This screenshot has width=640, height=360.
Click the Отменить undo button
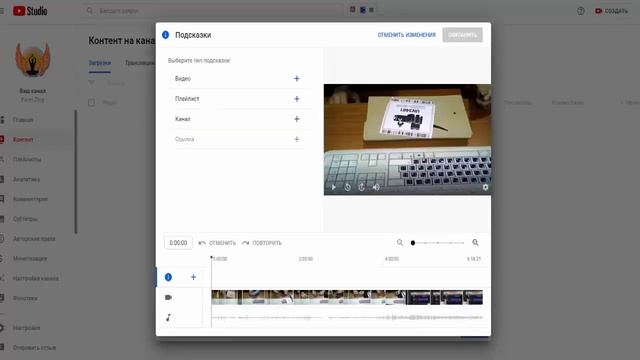click(217, 243)
